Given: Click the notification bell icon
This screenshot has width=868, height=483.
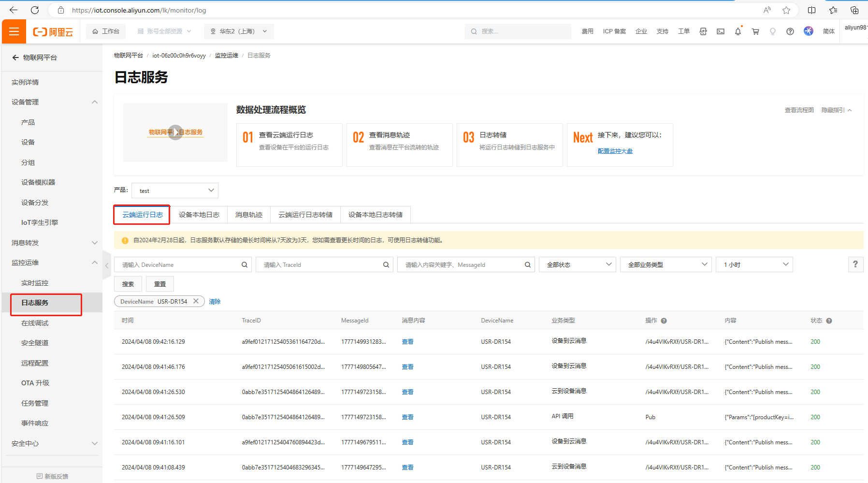Looking at the screenshot, I should pos(738,31).
